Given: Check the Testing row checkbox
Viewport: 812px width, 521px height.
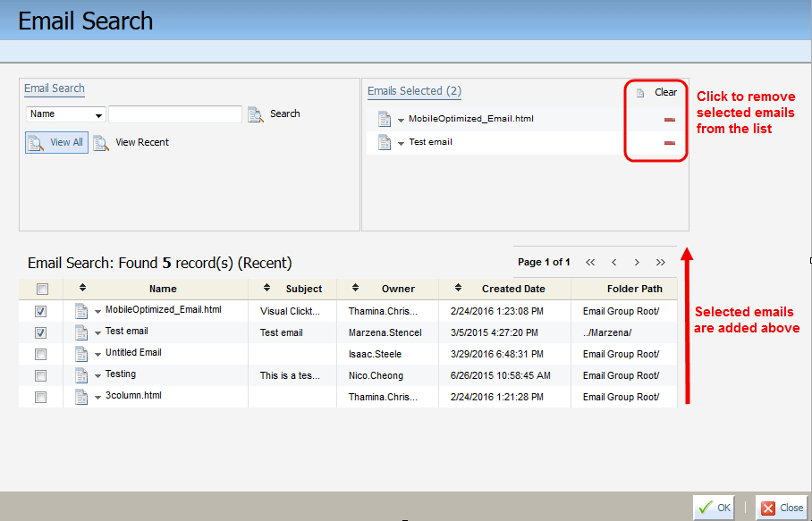Looking at the screenshot, I should pyautogui.click(x=40, y=374).
